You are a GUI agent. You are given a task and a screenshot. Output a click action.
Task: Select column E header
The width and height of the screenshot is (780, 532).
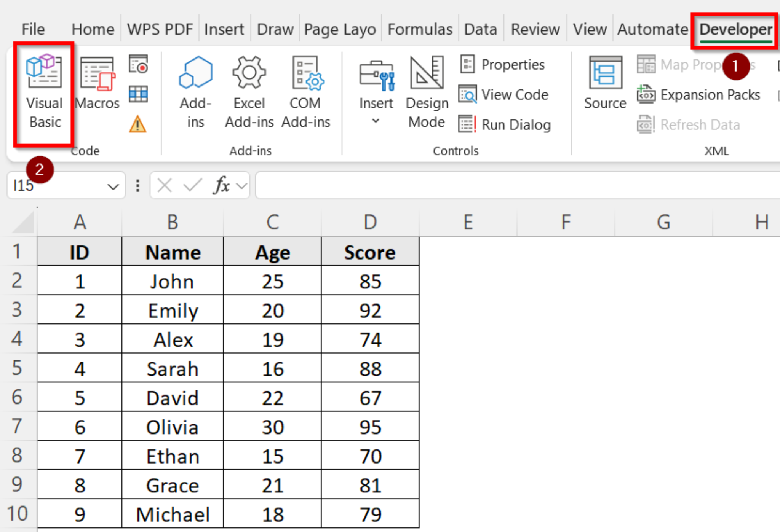click(468, 222)
